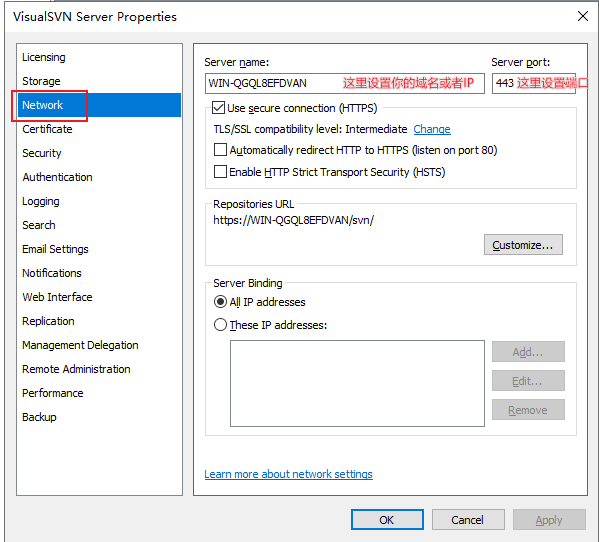Go to the Security section
Screen dimensions: 599x542
pos(42,153)
